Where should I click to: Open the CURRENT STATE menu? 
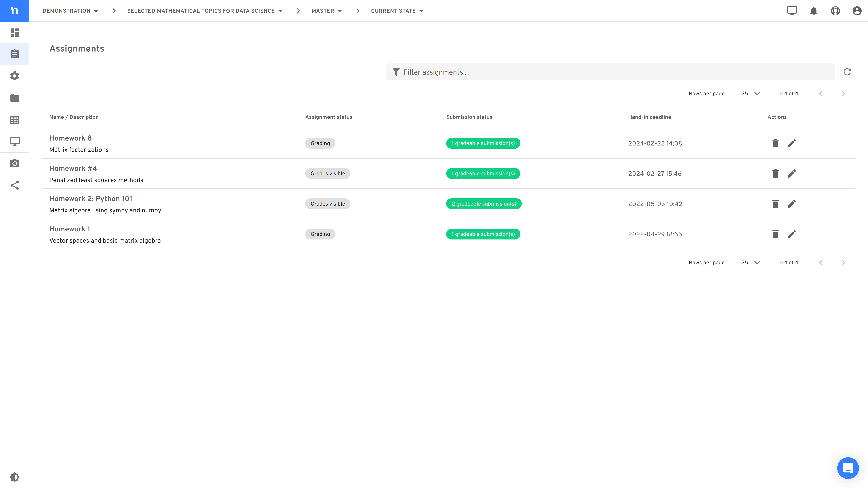click(x=397, y=11)
